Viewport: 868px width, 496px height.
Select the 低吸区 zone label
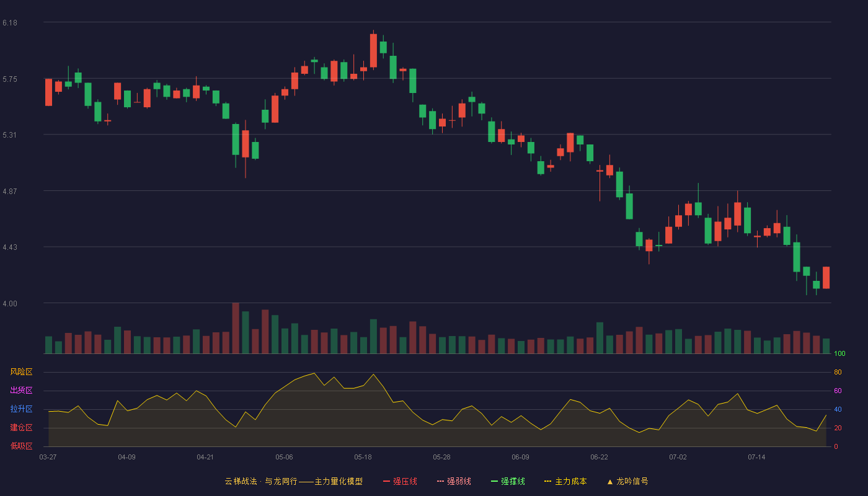click(x=21, y=446)
